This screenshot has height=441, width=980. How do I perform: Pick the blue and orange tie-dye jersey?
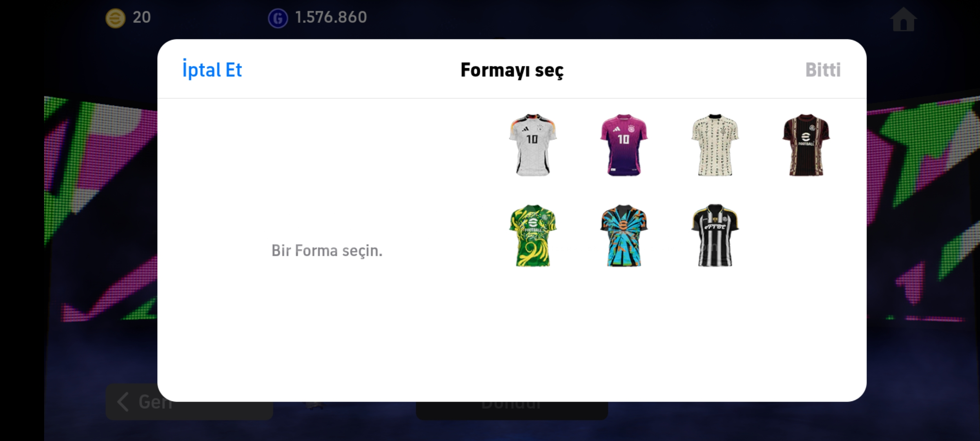624,236
